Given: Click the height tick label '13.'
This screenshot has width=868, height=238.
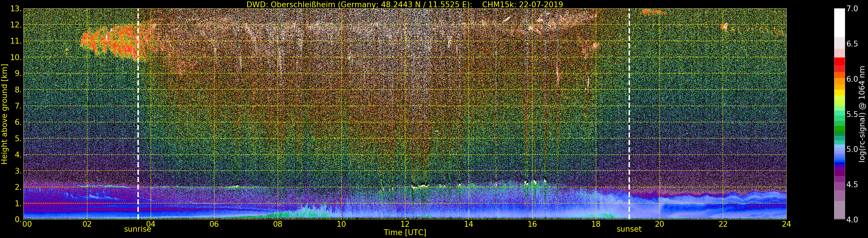Looking at the screenshot, I should click(x=16, y=9).
